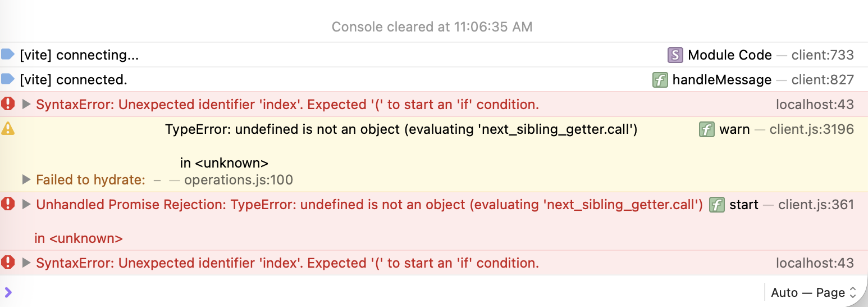Expand the last SyntaxError disclosure triangle
The height and width of the screenshot is (307, 868).
26,263
